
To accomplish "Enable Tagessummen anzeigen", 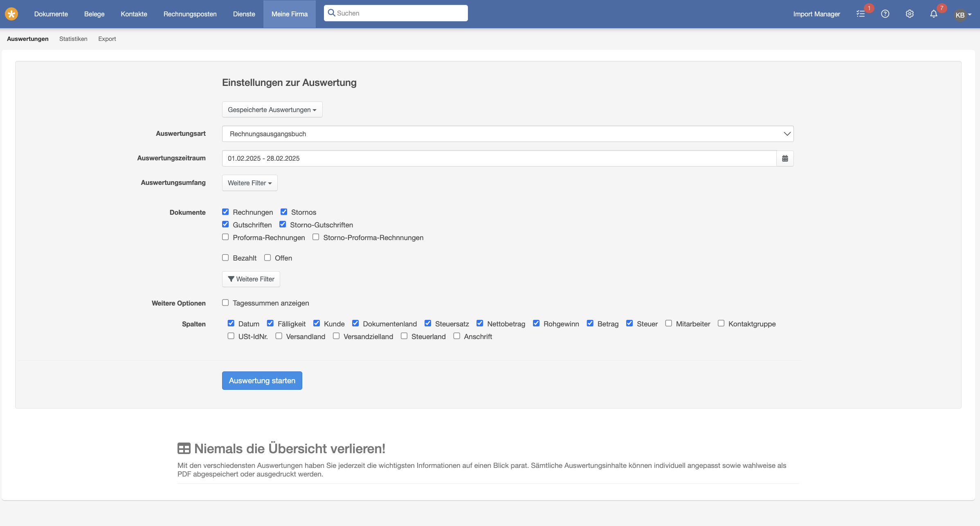I will pyautogui.click(x=225, y=303).
